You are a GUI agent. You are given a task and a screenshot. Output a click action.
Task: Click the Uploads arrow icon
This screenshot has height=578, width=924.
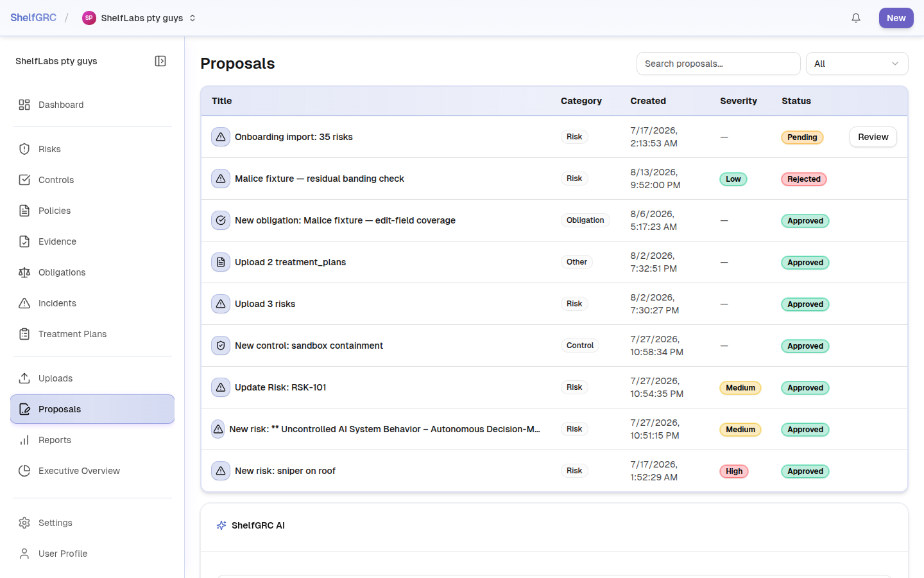pyautogui.click(x=24, y=378)
